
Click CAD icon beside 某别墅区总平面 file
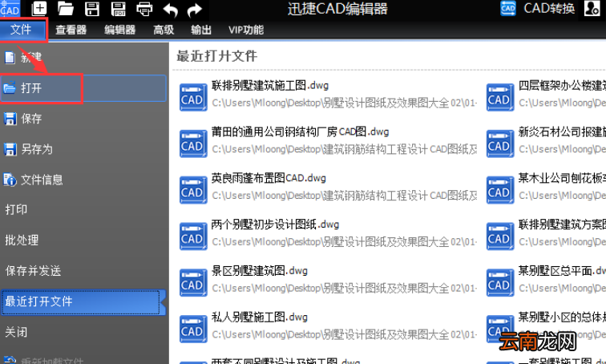click(500, 282)
